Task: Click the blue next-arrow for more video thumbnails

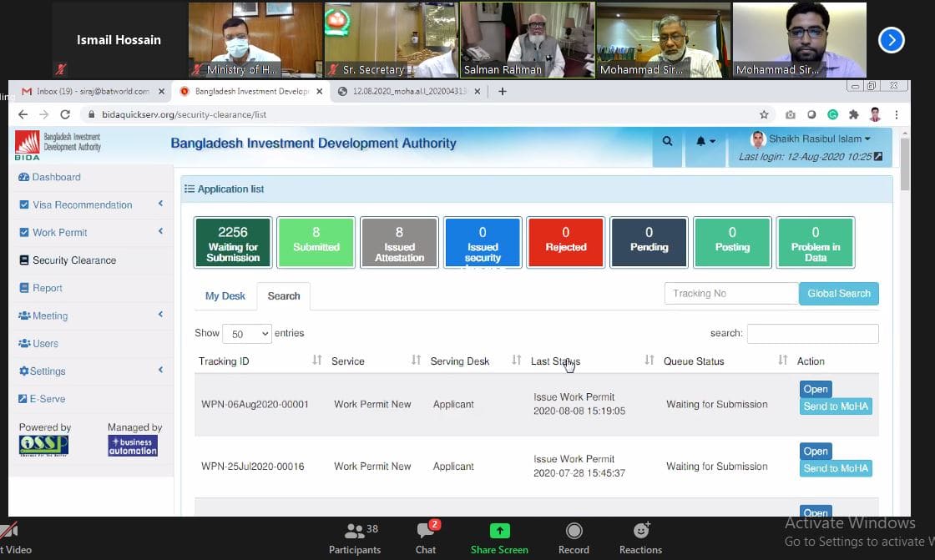Action: click(891, 39)
